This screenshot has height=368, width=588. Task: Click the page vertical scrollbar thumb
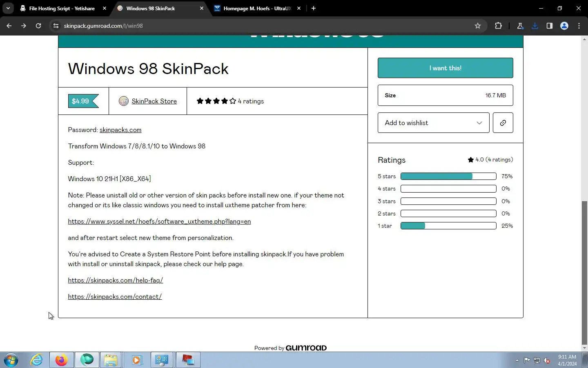coord(584,273)
